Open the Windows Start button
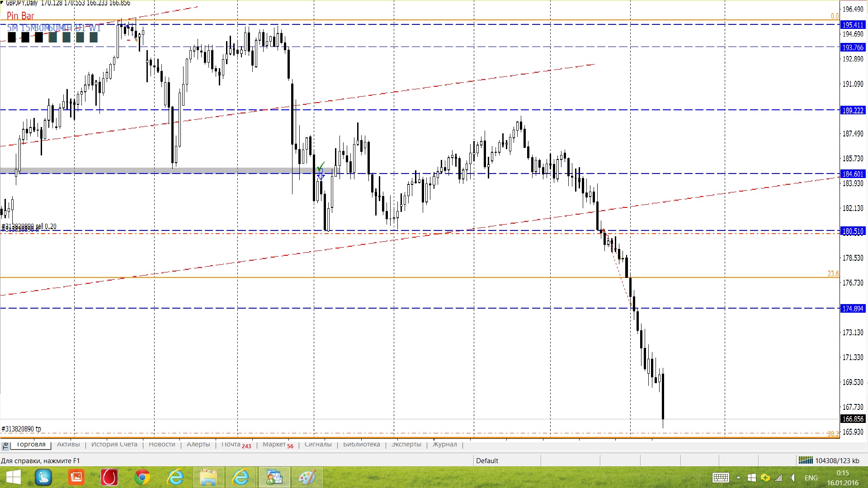The width and height of the screenshot is (868, 488). pos(13,477)
